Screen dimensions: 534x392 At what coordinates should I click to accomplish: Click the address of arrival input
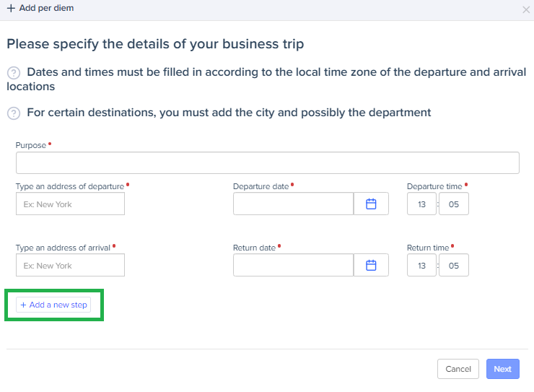coord(70,266)
